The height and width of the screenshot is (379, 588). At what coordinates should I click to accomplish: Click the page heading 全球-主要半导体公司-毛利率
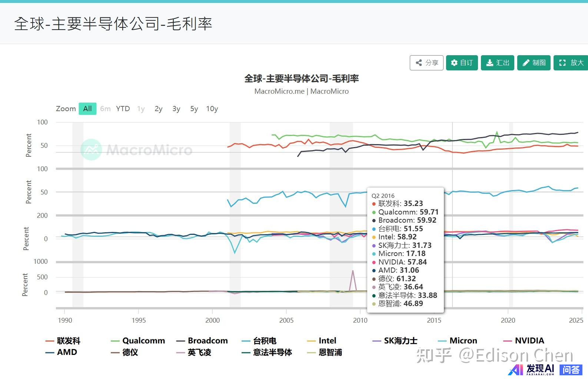click(113, 24)
